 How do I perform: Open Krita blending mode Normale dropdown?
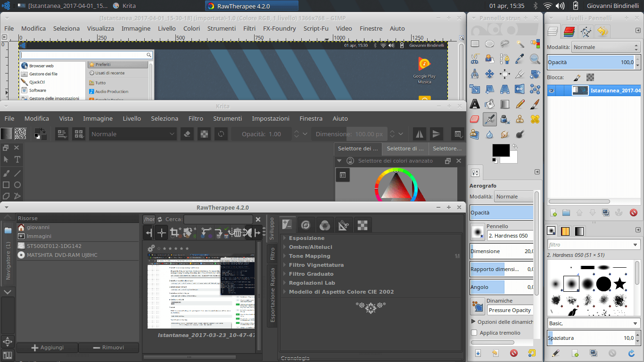(133, 134)
